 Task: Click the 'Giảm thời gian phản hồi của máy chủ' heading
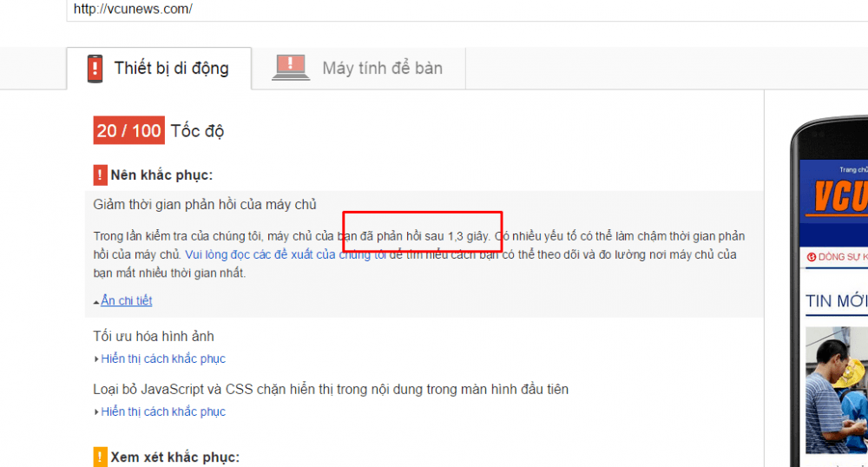pos(205,205)
